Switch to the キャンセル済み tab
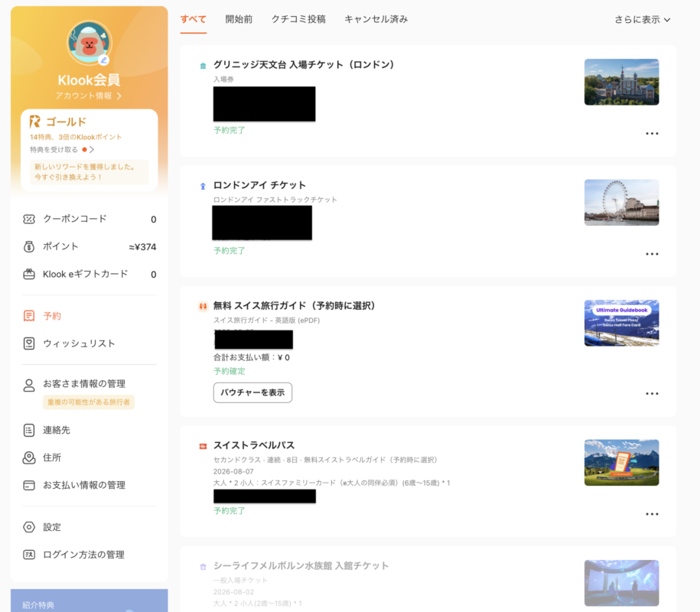The image size is (700, 612). [376, 19]
